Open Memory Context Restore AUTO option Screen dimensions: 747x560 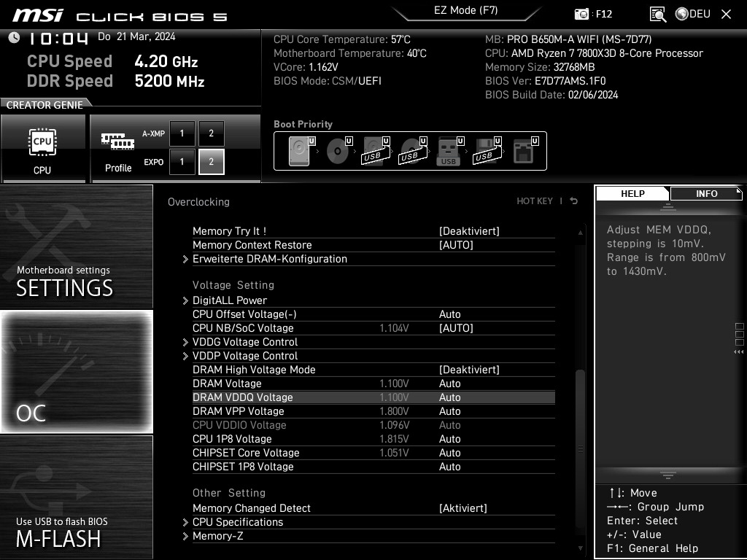tap(456, 245)
